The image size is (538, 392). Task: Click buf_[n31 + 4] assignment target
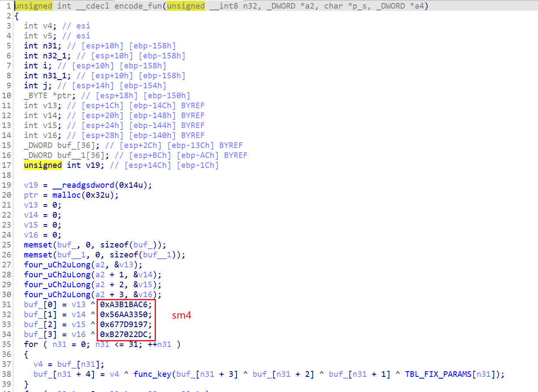[64, 374]
